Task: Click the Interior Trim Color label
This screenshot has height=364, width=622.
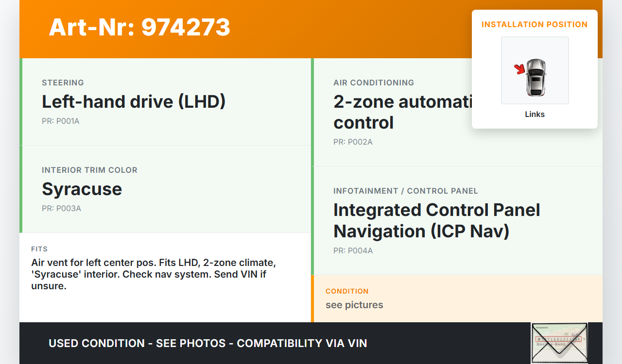Action: coord(89,170)
